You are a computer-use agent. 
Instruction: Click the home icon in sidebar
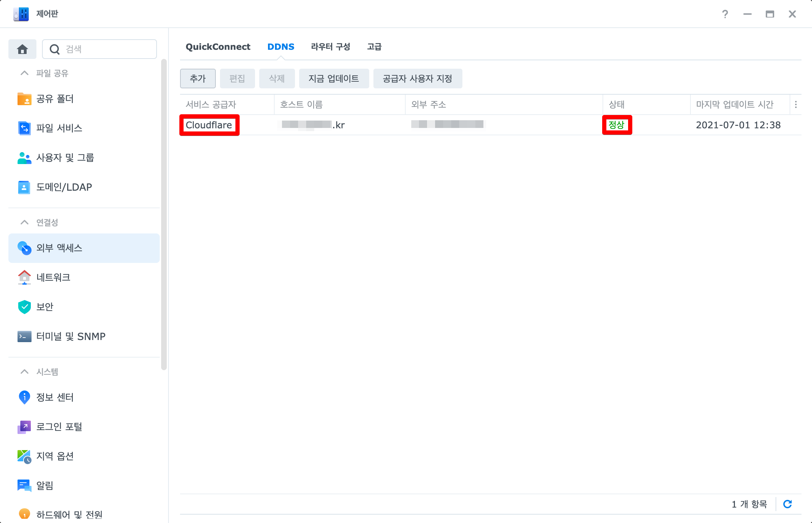click(22, 49)
